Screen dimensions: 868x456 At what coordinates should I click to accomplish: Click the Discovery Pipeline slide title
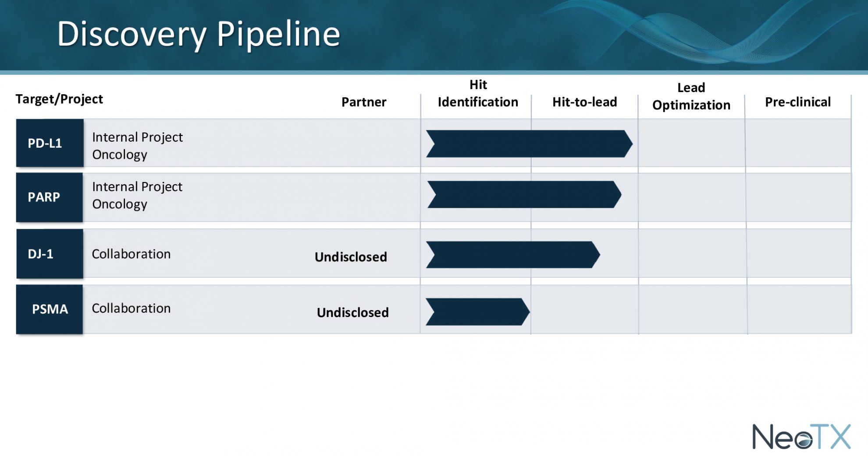(x=199, y=34)
